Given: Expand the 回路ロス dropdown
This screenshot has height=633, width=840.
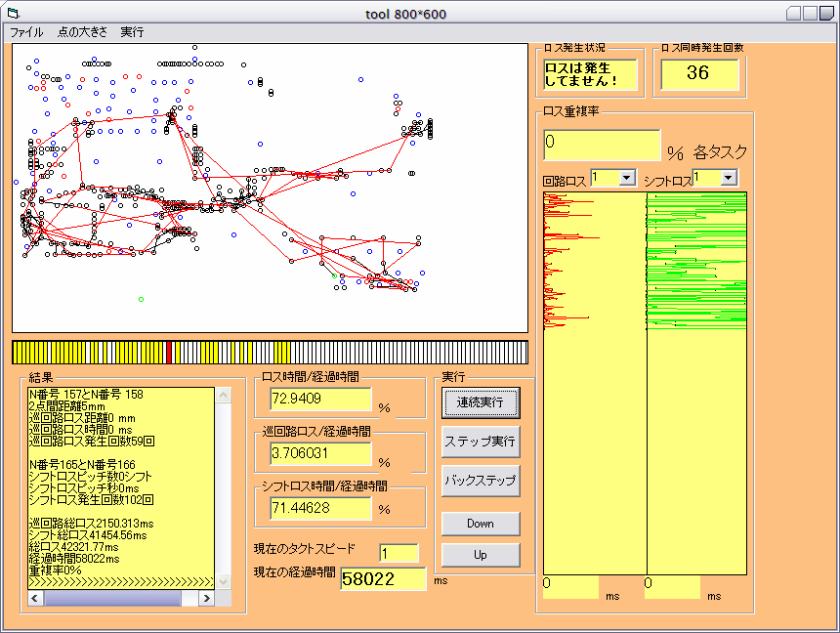Looking at the screenshot, I should 627,178.
